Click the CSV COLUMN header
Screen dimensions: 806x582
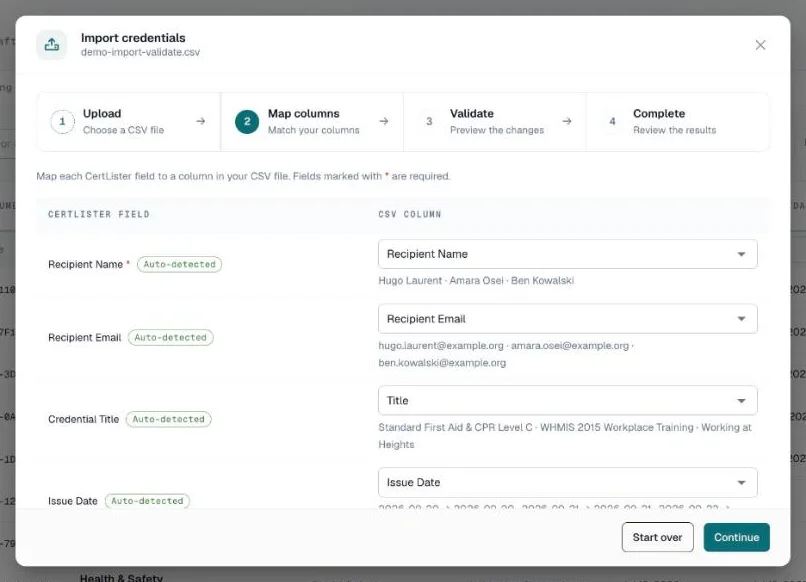[x=410, y=214]
